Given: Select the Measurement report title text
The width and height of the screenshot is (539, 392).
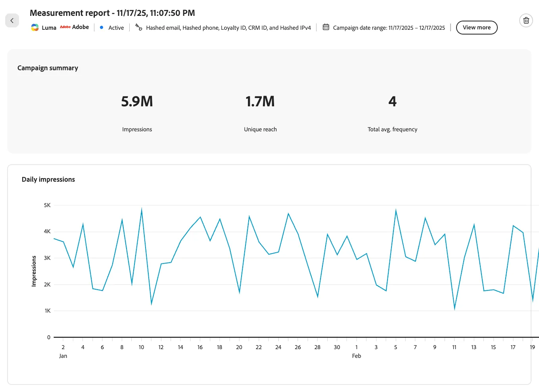Looking at the screenshot, I should pos(112,13).
